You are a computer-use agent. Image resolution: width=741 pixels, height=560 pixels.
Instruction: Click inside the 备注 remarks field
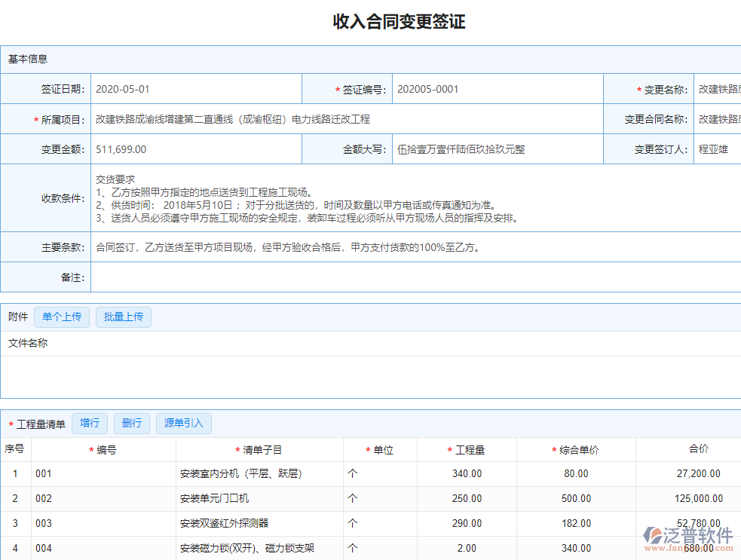[x=415, y=277]
